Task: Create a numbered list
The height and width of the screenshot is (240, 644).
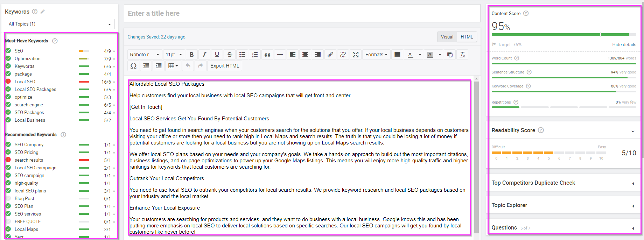Action: click(255, 55)
